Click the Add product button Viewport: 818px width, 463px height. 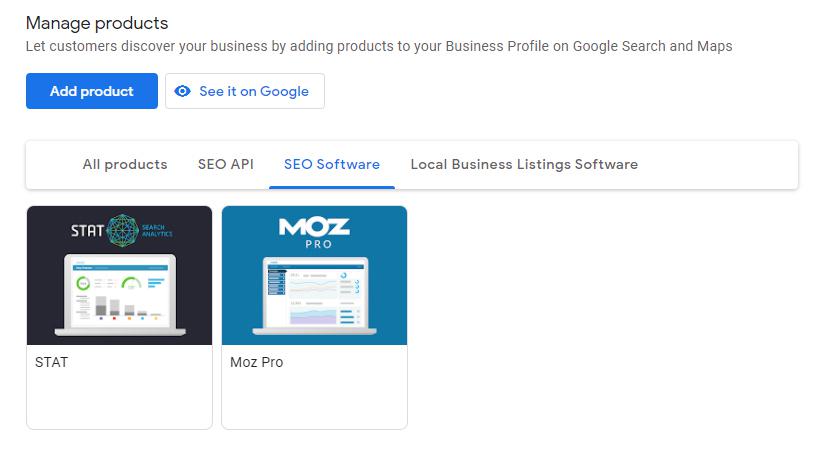point(92,91)
